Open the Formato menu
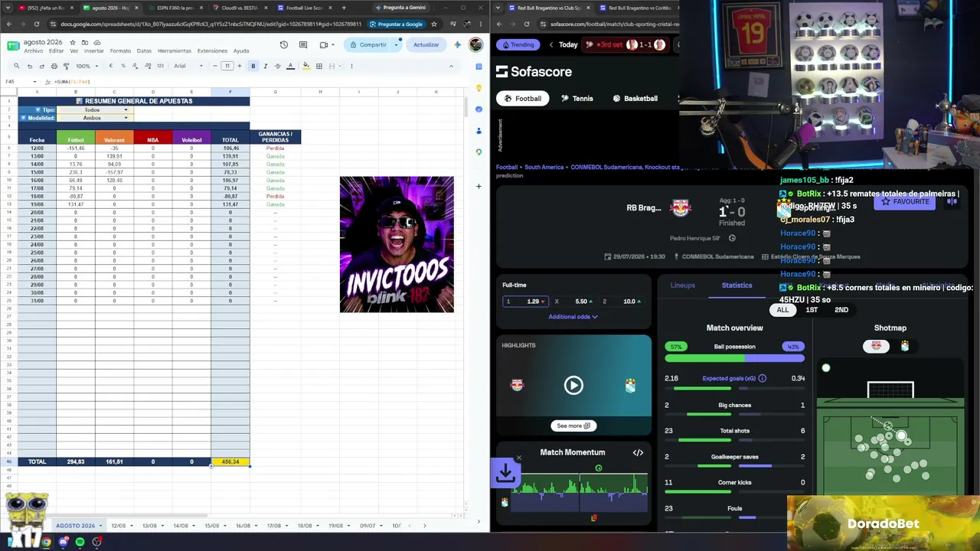980x551 pixels. tap(120, 51)
